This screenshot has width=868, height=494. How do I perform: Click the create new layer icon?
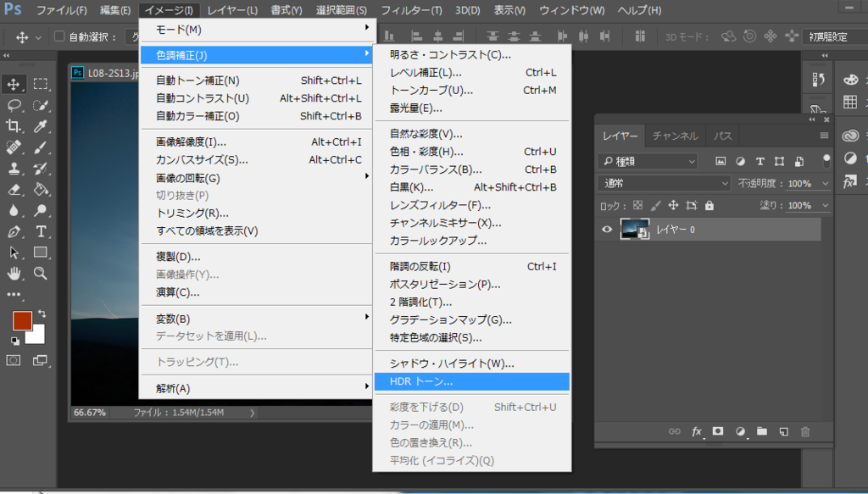(783, 431)
